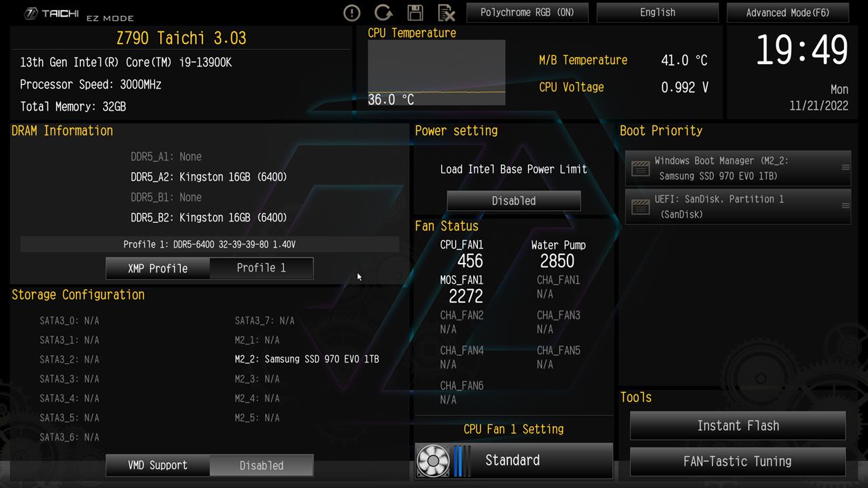Open CPU Fan 1 Setting Standard selector
The image size is (868, 488).
pos(513,461)
